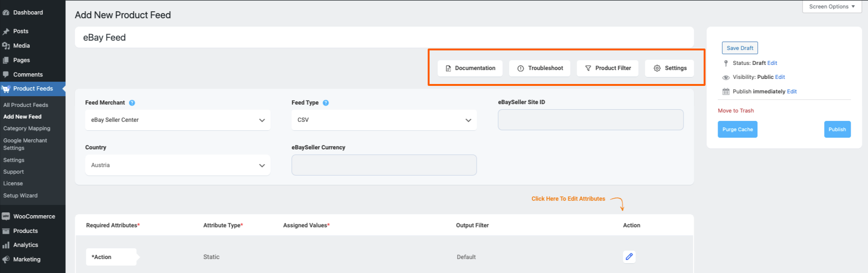Click the eBaySeller Currency field
The image size is (868, 273).
click(384, 165)
